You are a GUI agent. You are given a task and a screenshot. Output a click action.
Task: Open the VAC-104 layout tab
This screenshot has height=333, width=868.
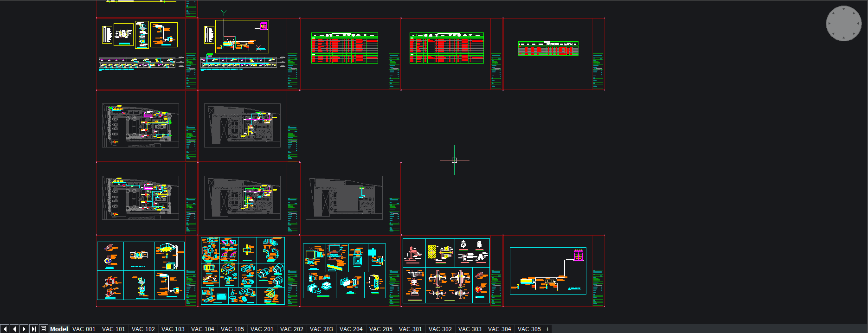pyautogui.click(x=203, y=329)
